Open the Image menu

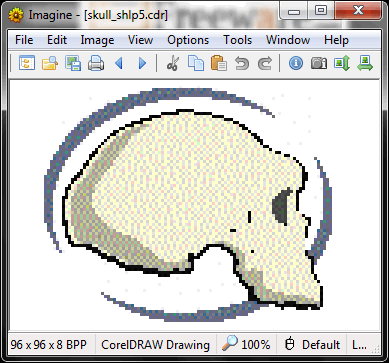point(97,40)
